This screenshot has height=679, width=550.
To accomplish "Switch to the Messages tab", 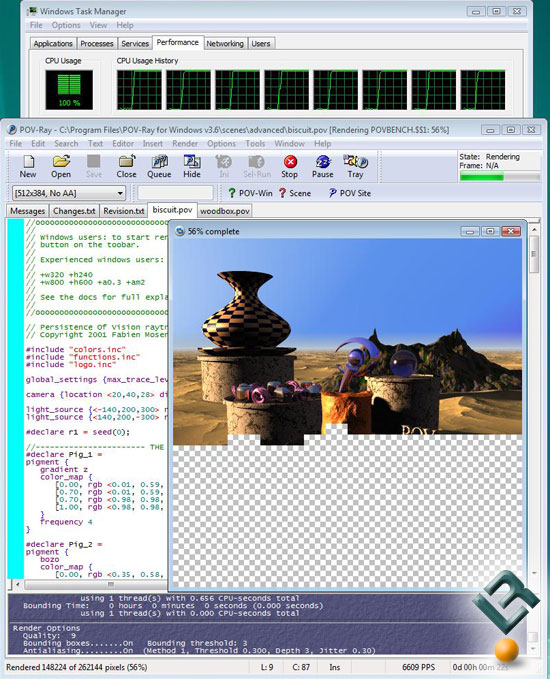I will pos(27,211).
